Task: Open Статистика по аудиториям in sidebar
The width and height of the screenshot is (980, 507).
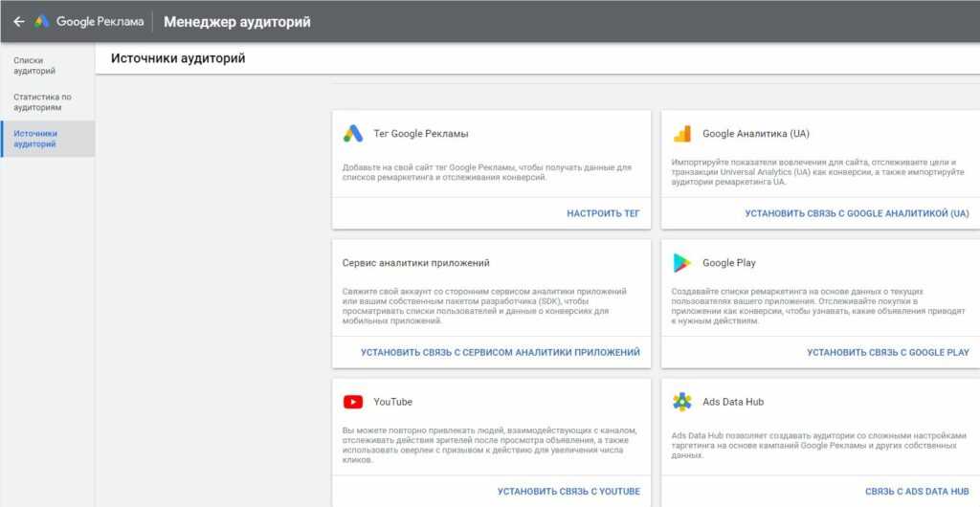Action: [42, 102]
